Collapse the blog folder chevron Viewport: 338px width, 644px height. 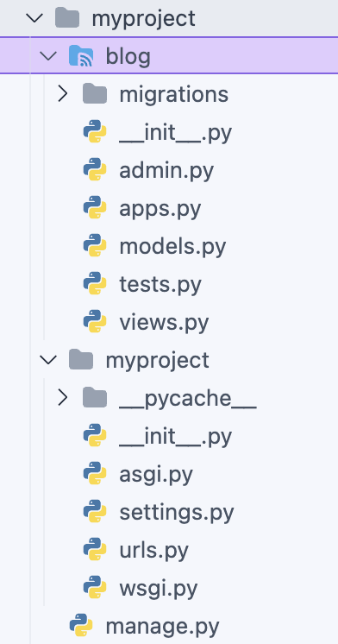point(48,56)
